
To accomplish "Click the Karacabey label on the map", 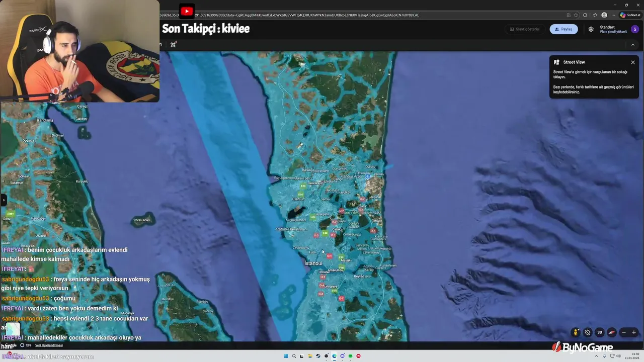I will [38, 219].
